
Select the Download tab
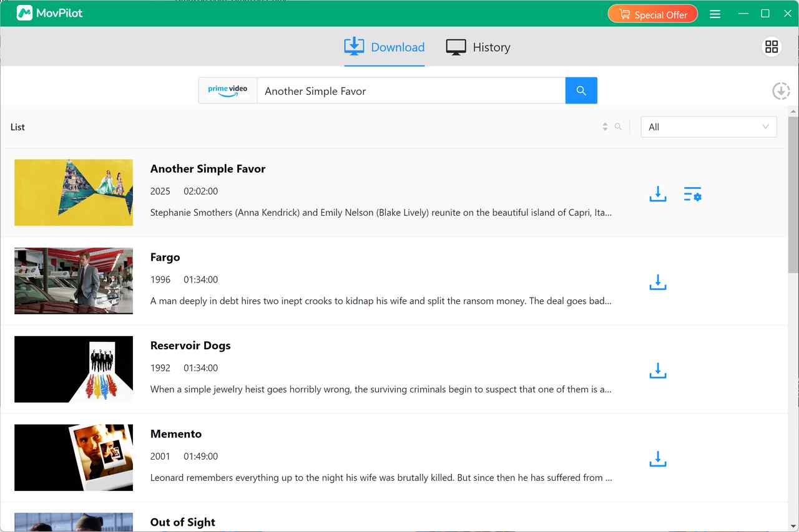pos(384,47)
